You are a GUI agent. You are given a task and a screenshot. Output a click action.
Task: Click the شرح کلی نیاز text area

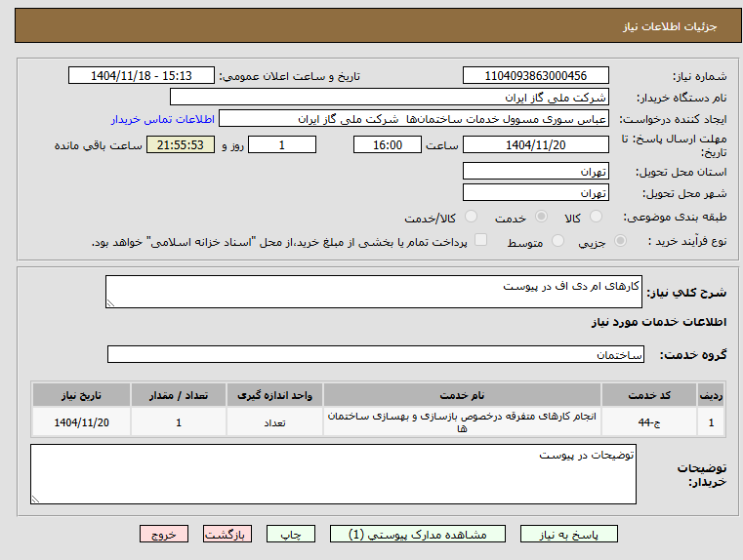click(374, 292)
